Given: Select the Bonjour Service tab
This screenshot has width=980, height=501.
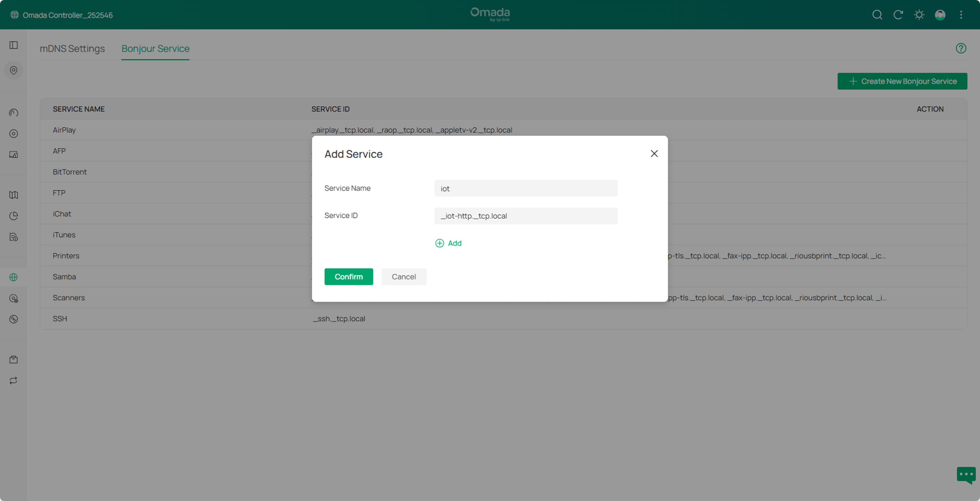Looking at the screenshot, I should coord(155,48).
